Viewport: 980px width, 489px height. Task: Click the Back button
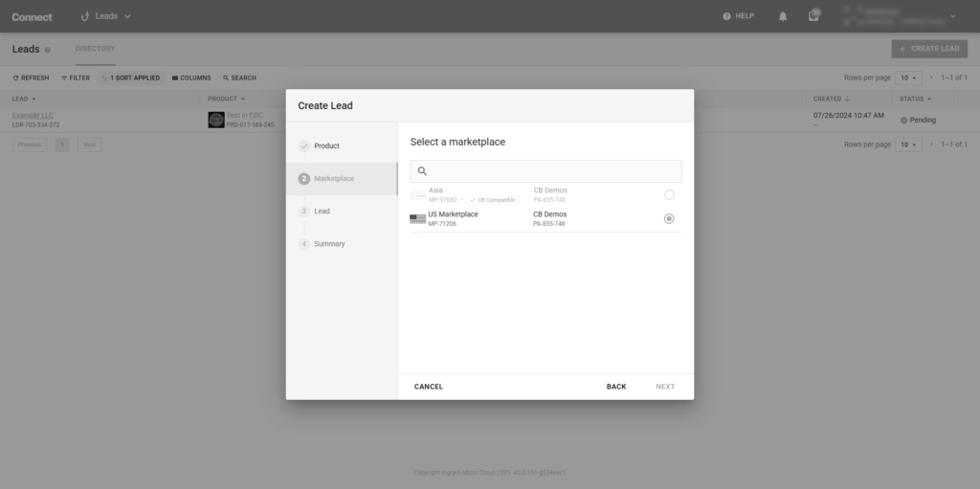[616, 387]
